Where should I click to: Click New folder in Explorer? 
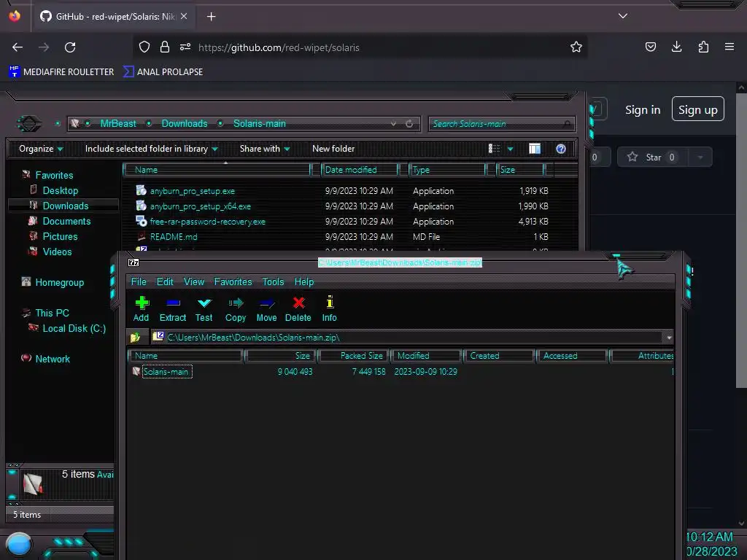point(333,149)
